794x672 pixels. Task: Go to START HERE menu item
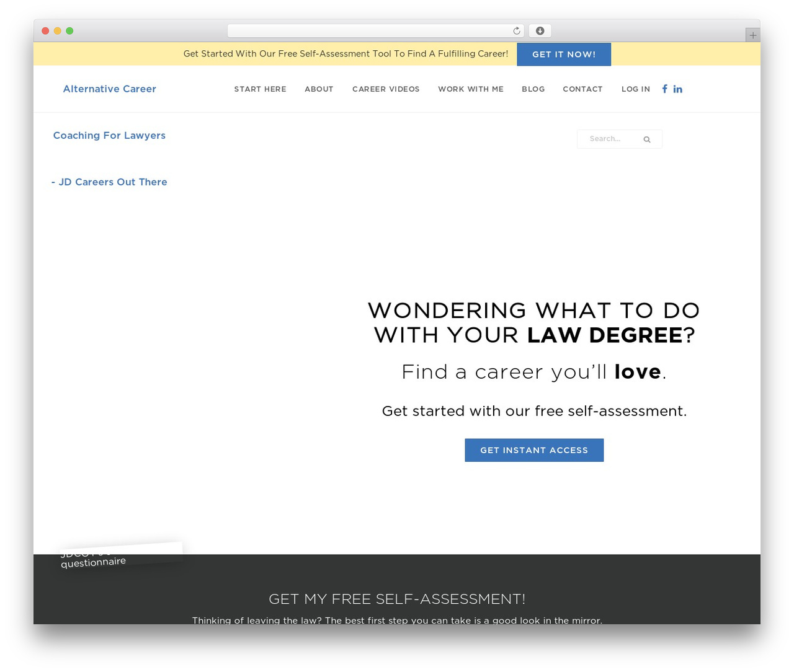pyautogui.click(x=261, y=89)
